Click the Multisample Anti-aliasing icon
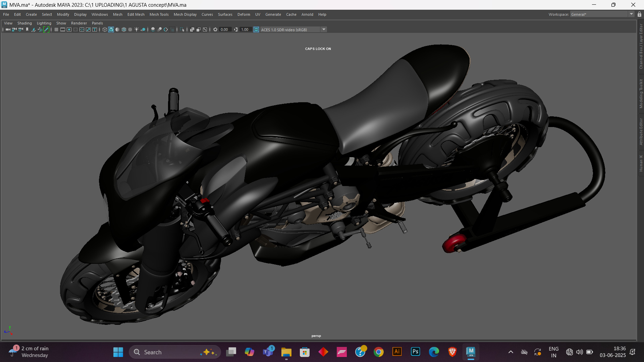644x362 pixels. tap(166, 29)
